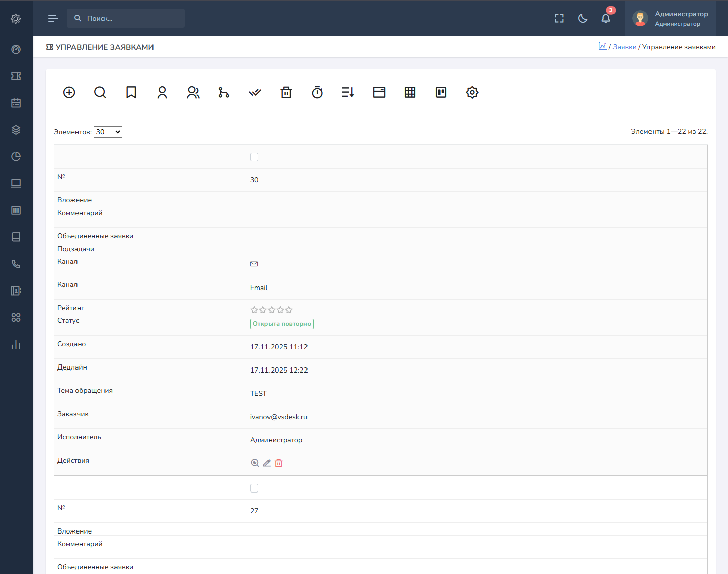This screenshot has height=574, width=728.
Task: Click the red delete icon for ticket 30
Action: [279, 463]
